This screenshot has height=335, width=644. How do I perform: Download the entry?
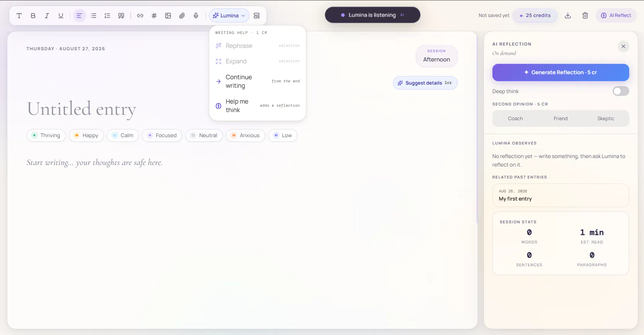click(x=568, y=15)
